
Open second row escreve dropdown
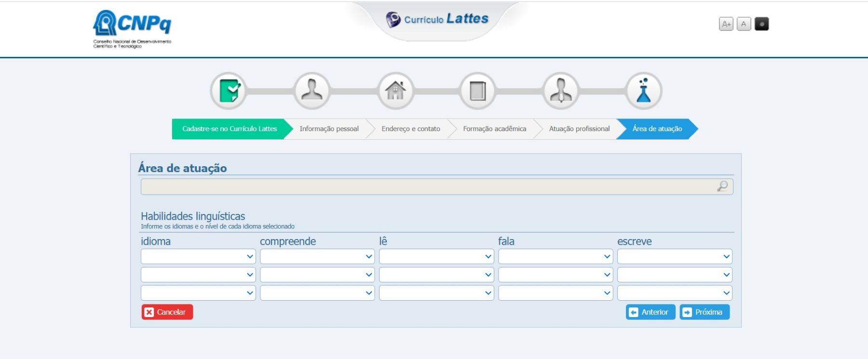pyautogui.click(x=675, y=275)
